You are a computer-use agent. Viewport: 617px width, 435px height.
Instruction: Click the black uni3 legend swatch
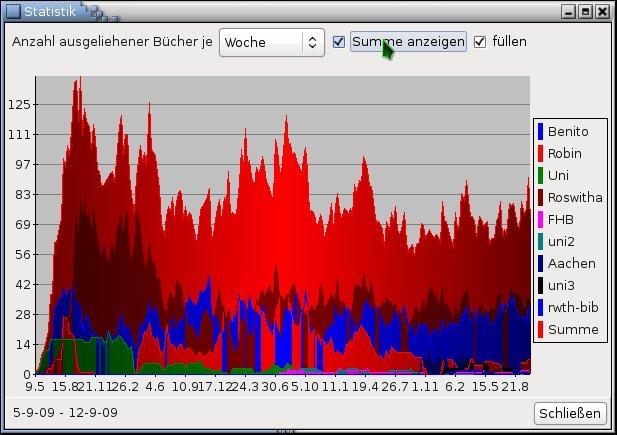click(x=540, y=285)
